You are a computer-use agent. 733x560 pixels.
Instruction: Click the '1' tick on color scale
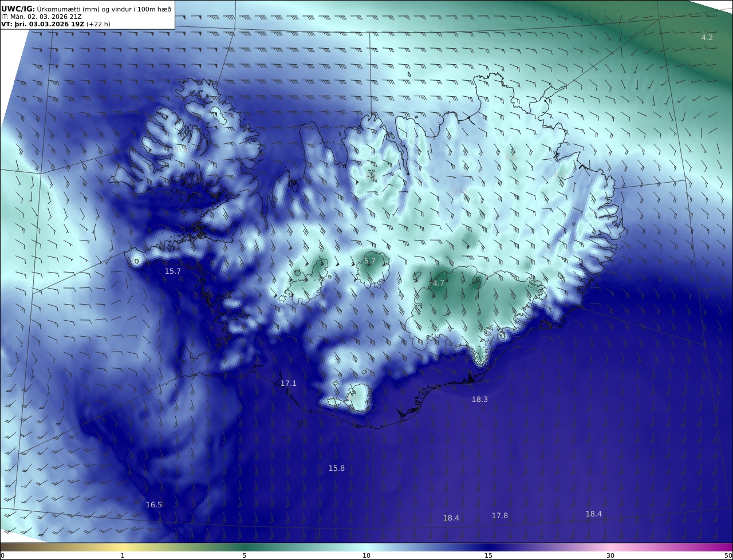123,555
